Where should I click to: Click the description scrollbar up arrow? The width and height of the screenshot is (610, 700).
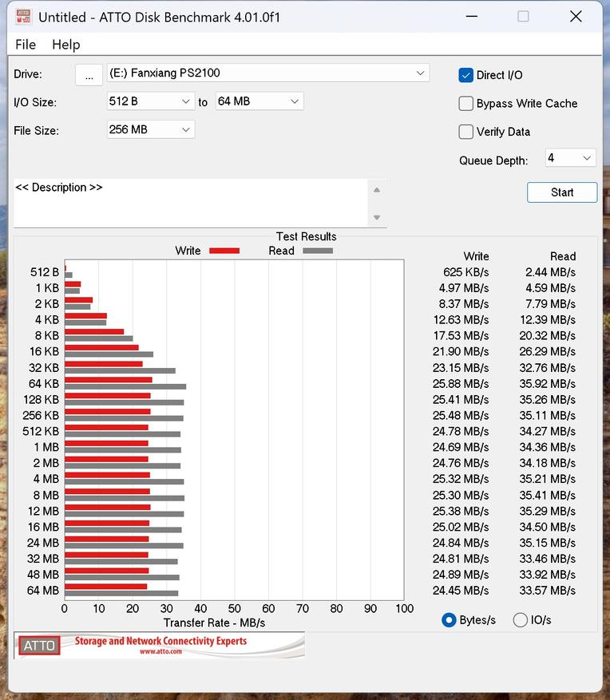(377, 190)
